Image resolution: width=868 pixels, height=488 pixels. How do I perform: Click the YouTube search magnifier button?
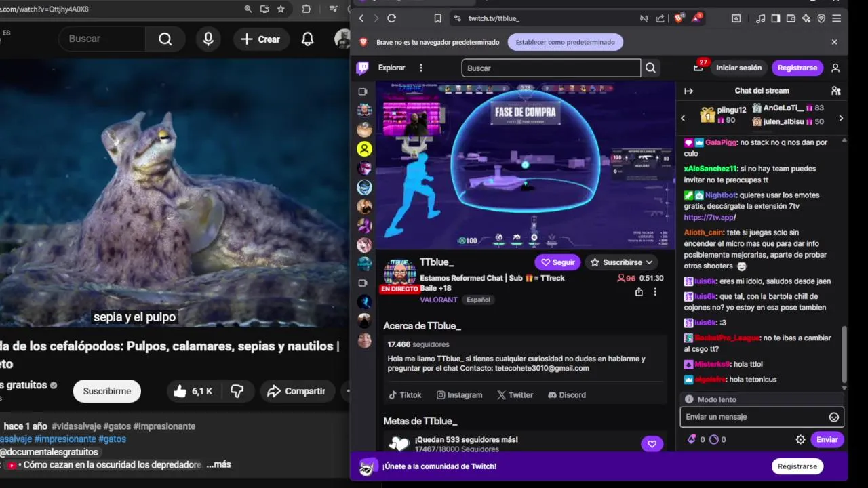coord(165,39)
